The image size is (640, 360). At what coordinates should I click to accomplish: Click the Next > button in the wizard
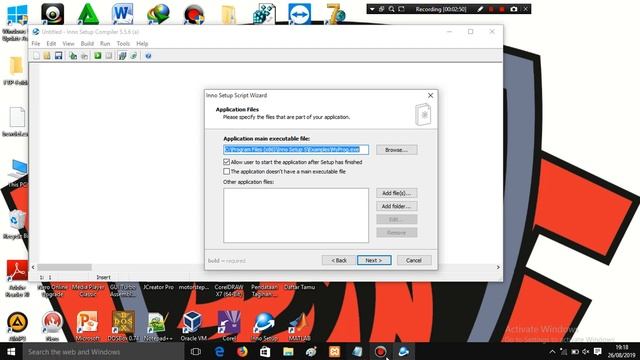374,260
